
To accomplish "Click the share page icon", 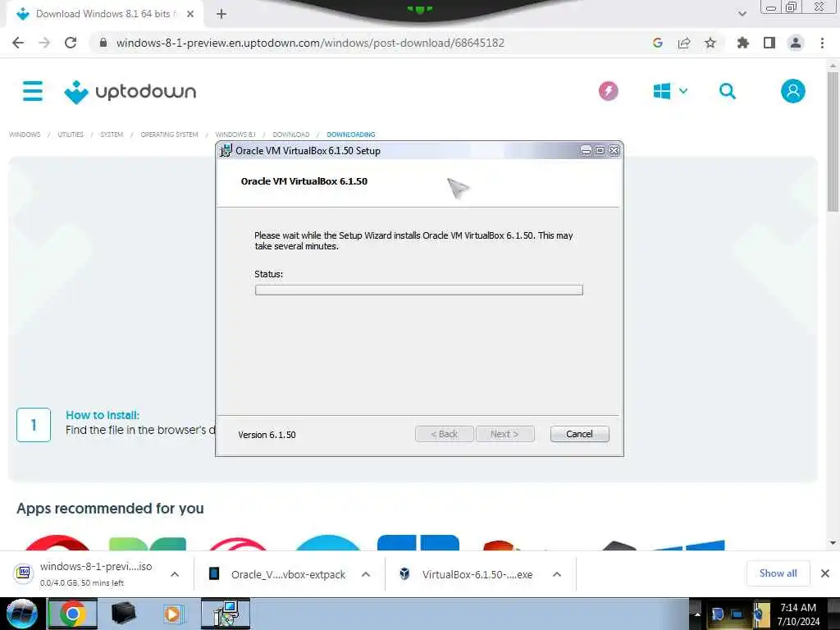I will [684, 43].
